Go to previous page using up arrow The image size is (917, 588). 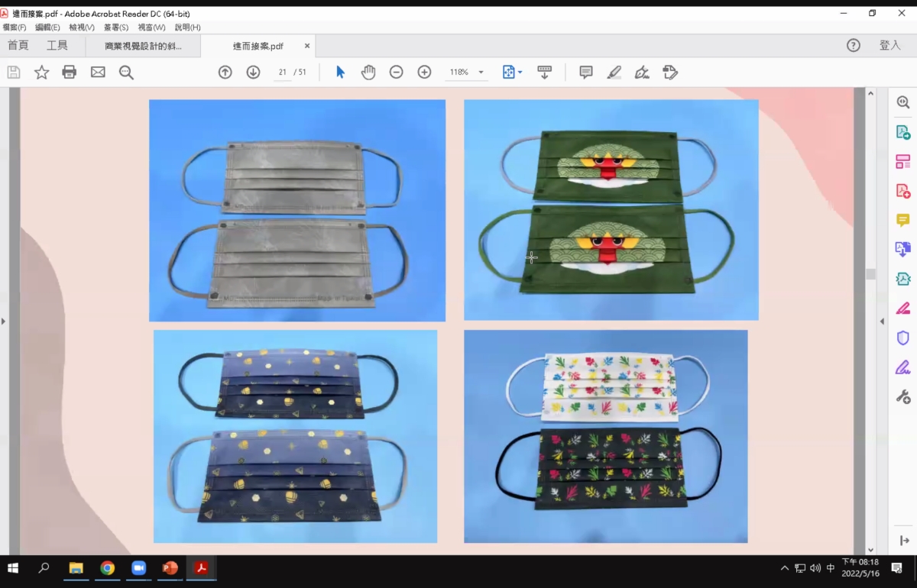pos(225,73)
